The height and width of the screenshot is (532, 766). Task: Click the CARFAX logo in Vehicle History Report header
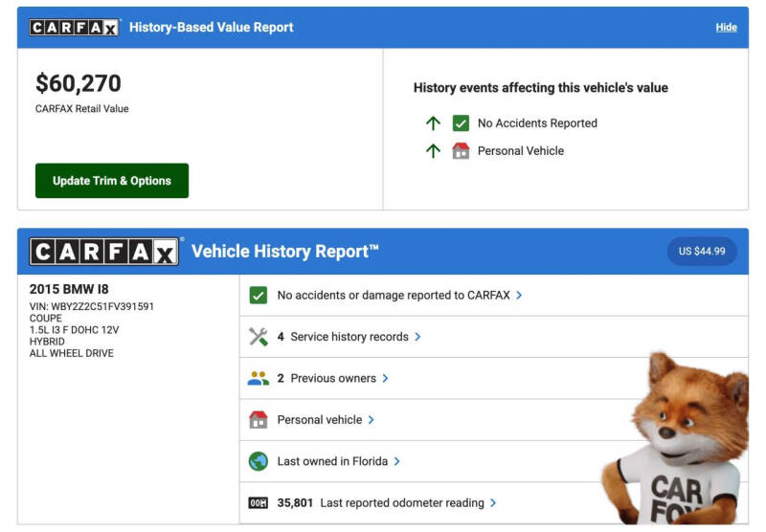pos(104,252)
